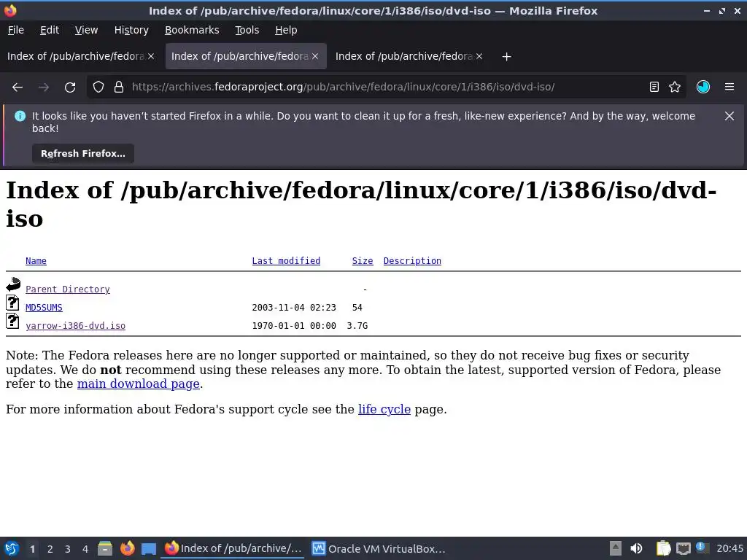Download yarrow-i386-dvd.iso link
The height and width of the screenshot is (560, 747).
pos(75,326)
